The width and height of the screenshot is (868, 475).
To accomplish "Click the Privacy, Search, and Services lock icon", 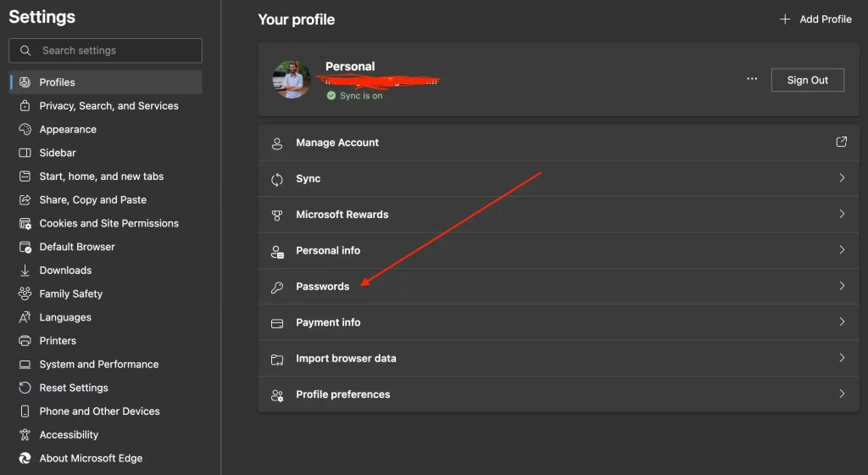I will coord(25,105).
